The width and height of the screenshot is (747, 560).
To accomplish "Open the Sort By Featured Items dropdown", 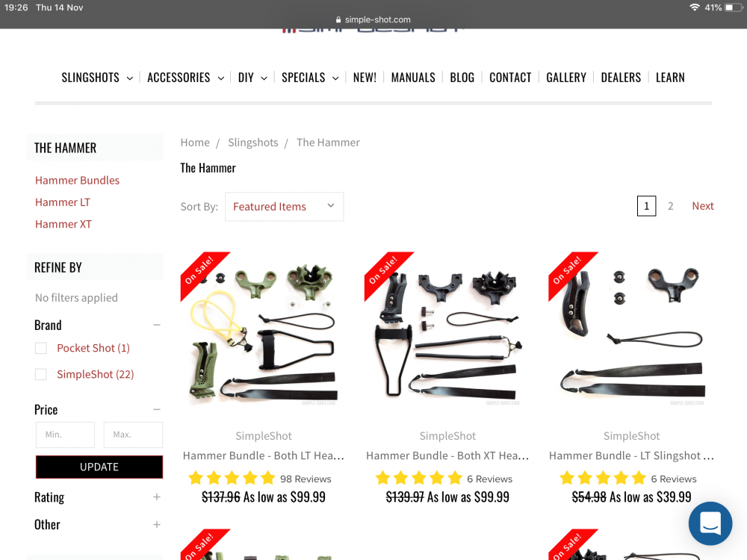I will coord(285,207).
